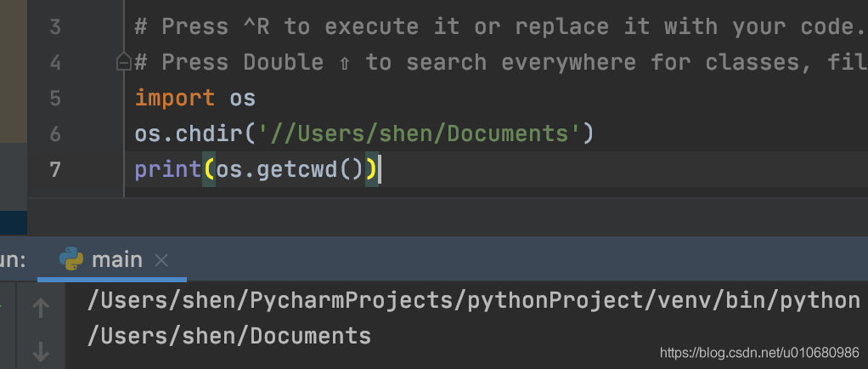
Task: Click the print keyword on line 7
Action: 167,169
